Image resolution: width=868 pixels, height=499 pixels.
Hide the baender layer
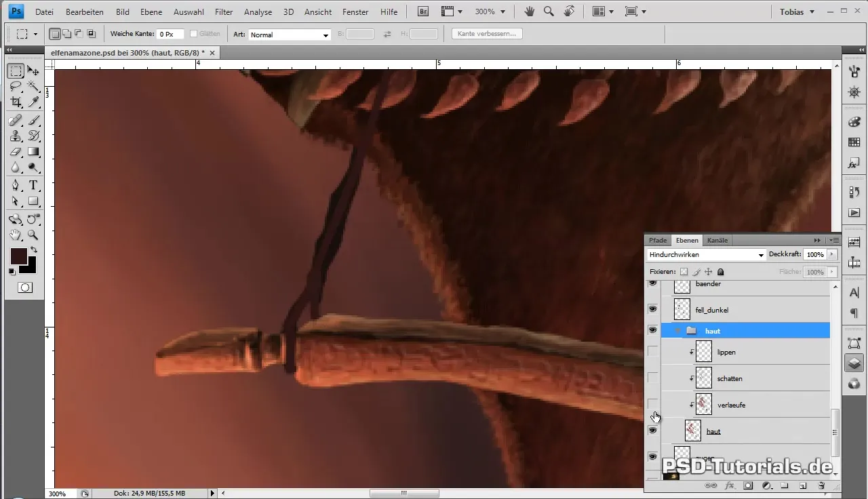coord(652,283)
